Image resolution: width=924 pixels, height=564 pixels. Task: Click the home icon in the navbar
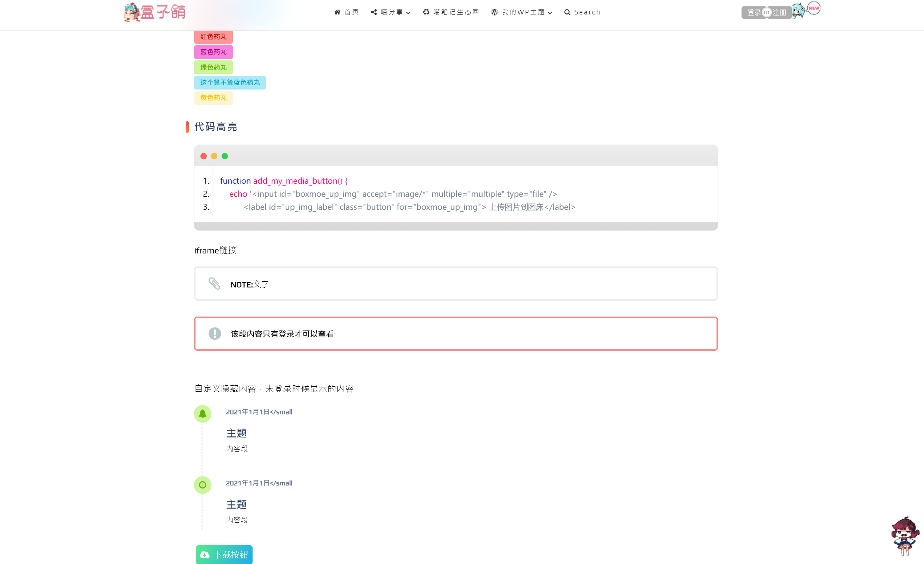click(x=337, y=12)
